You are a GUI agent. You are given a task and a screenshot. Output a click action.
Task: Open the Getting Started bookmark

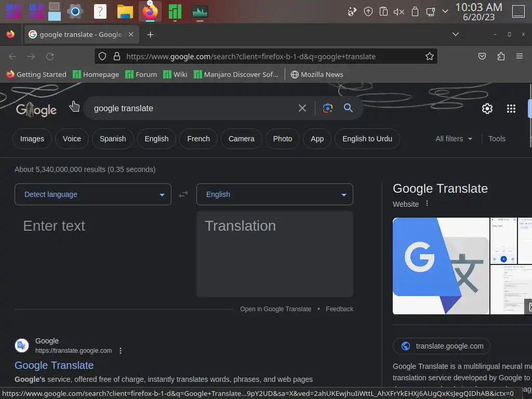pos(36,74)
